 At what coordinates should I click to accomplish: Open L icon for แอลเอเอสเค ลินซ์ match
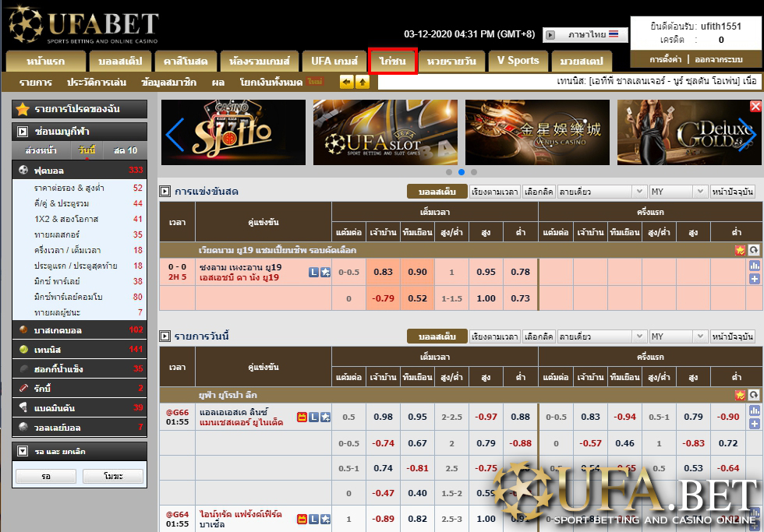pyautogui.click(x=313, y=417)
